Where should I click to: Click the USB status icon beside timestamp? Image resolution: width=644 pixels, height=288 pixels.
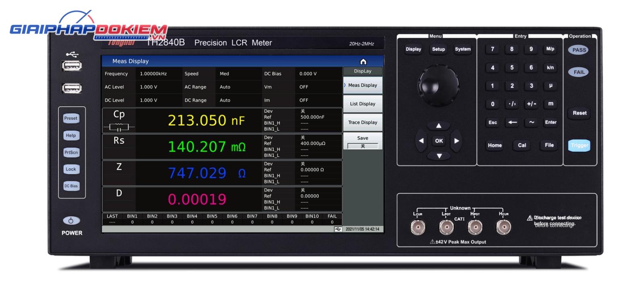pyautogui.click(x=338, y=229)
